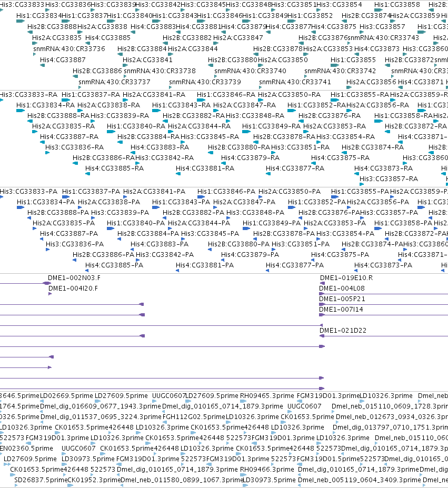
Task: Click BAC clone DME1-007I14
Action: pos(341,310)
